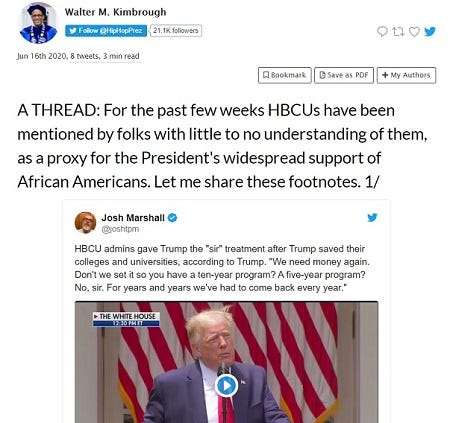This screenshot has width=450, height=423.
Task: Click Josh Marshall's avatar picture
Action: pyautogui.click(x=85, y=222)
